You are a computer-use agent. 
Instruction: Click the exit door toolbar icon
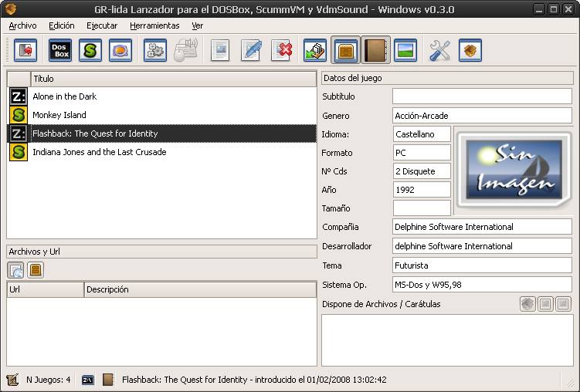[x=25, y=51]
